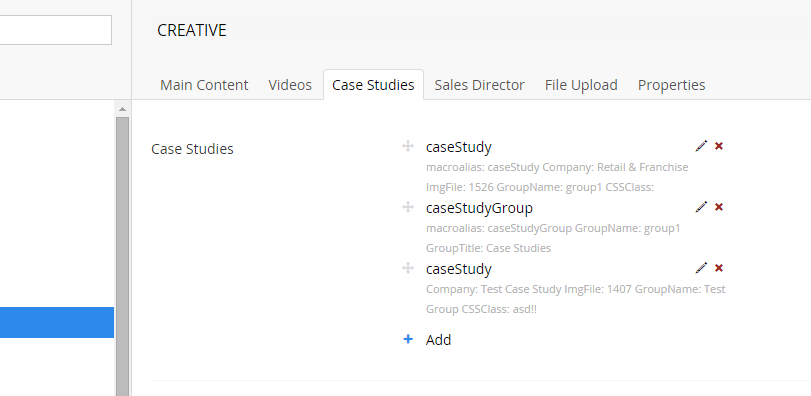Screen dimensions: 811x396
Task: Open the File Upload tab
Action: [581, 85]
